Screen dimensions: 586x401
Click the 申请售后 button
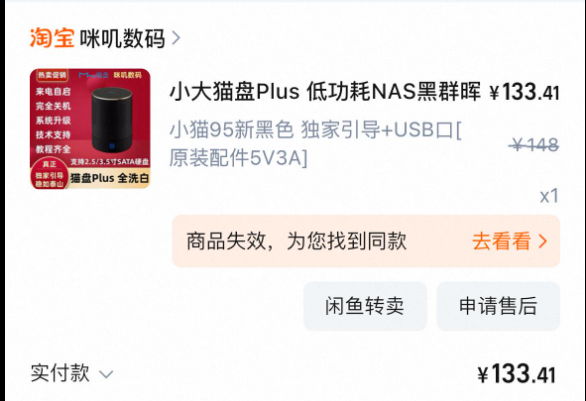498,306
